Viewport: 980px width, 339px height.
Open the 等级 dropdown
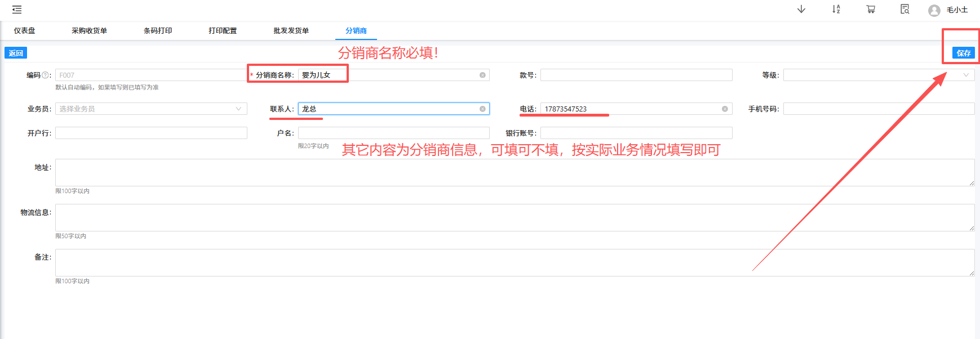point(878,75)
